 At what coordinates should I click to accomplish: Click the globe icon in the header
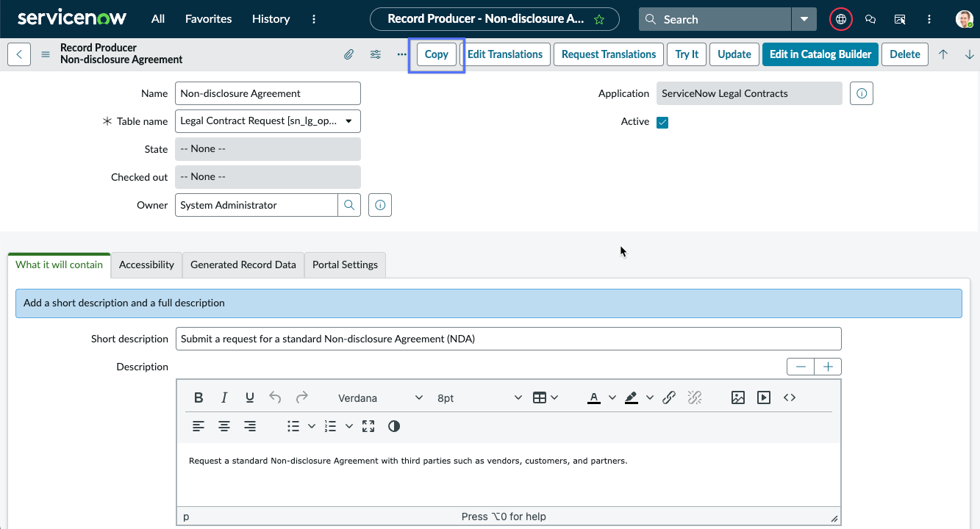[x=841, y=19]
